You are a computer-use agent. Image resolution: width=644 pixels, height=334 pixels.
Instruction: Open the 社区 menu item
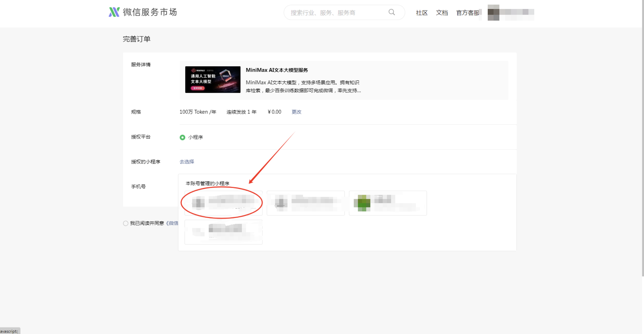pyautogui.click(x=422, y=13)
